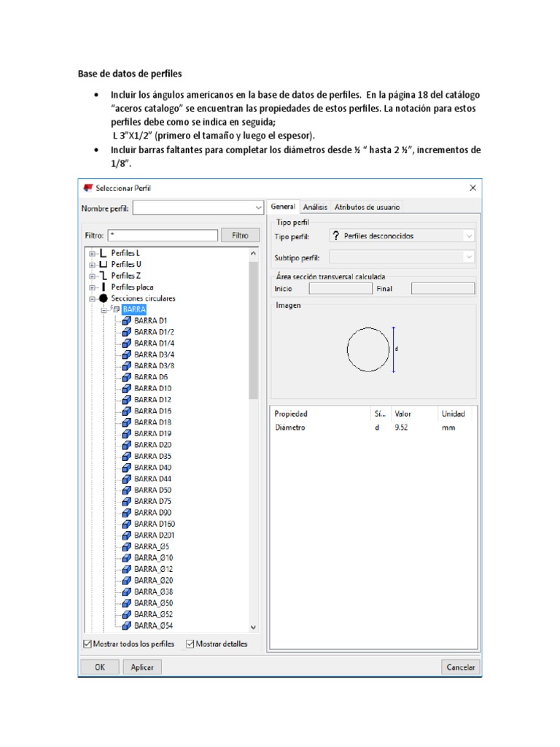Click the Secciones circulares black circle icon
The width and height of the screenshot is (560, 747).
coord(103,298)
